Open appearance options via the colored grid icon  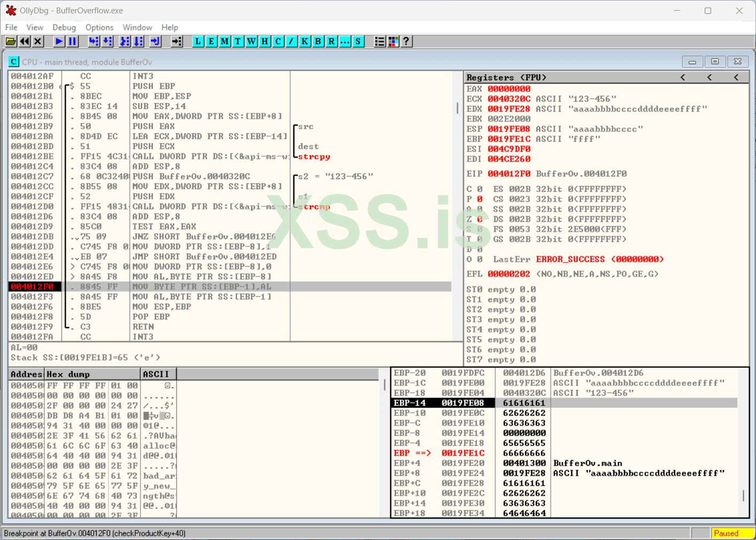(393, 41)
